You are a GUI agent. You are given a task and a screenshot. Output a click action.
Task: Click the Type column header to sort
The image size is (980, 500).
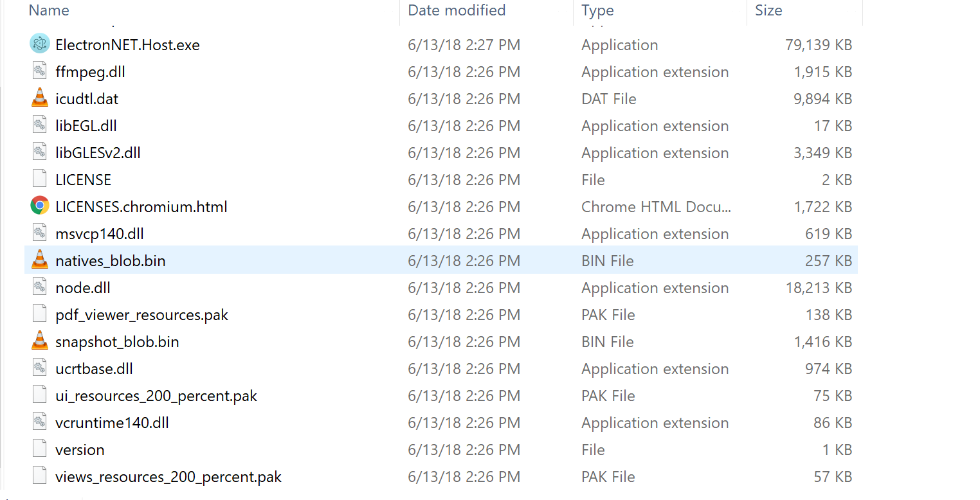point(597,10)
